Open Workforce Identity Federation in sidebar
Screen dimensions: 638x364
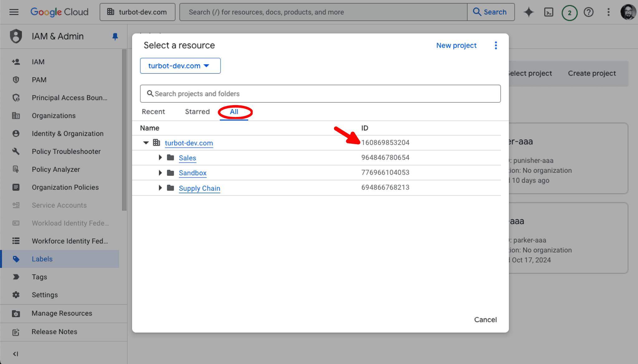click(70, 241)
